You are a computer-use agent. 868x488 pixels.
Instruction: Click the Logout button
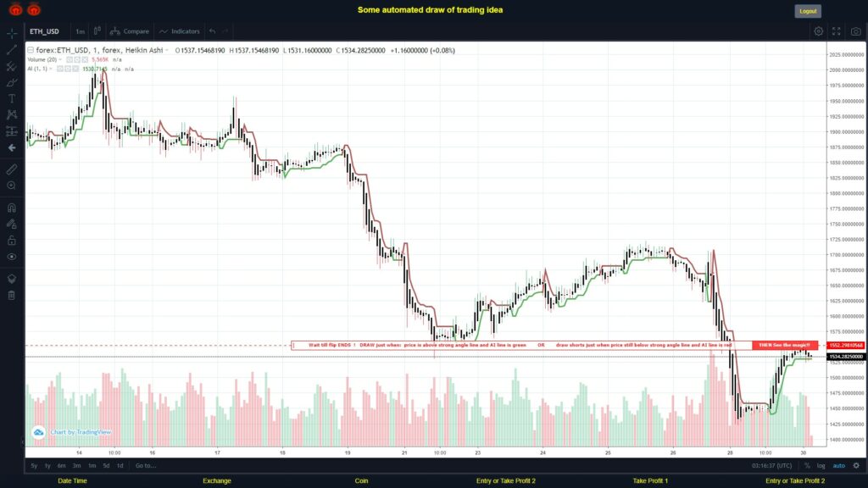click(808, 11)
